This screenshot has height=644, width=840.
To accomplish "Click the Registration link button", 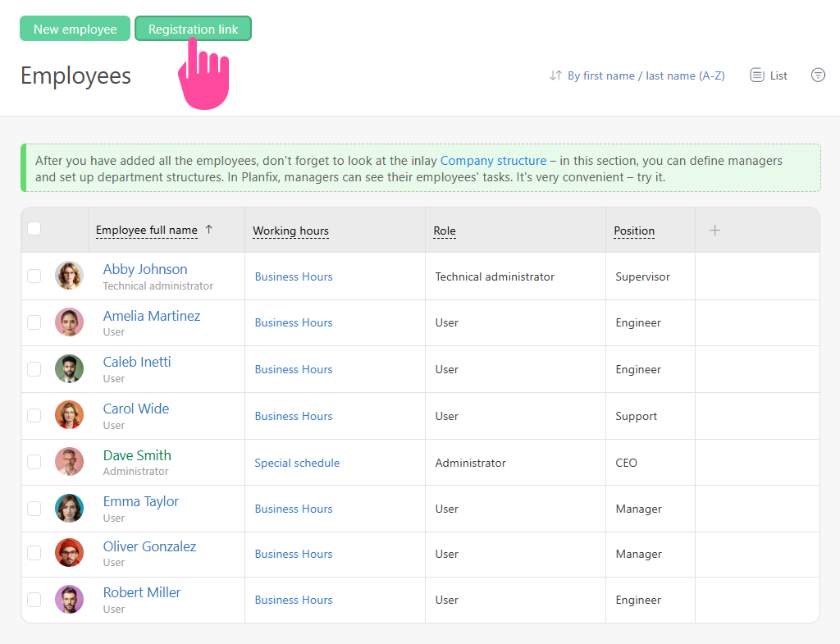I will click(x=193, y=29).
